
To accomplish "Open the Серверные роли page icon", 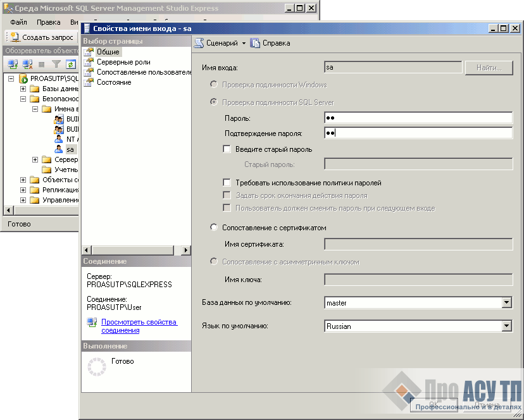I will pos(89,62).
